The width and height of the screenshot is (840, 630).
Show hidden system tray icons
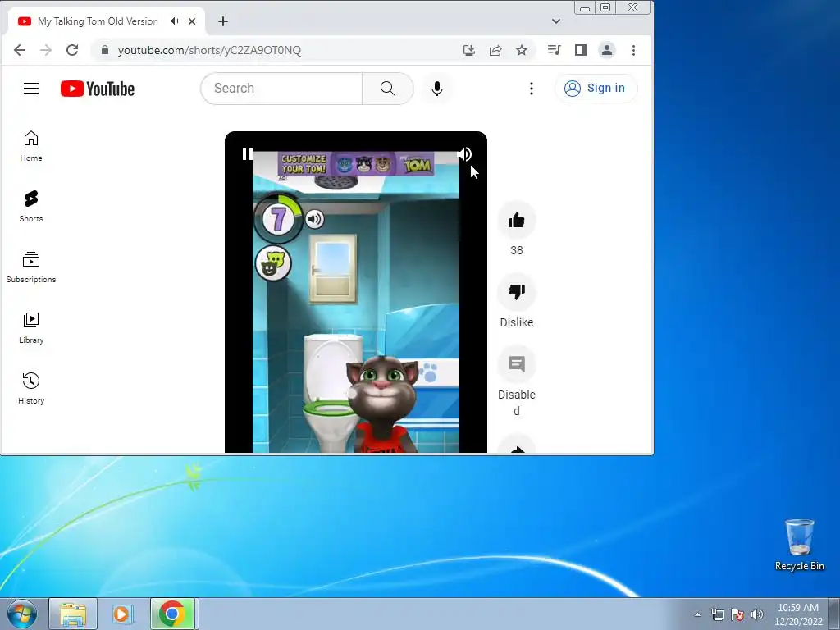point(697,614)
